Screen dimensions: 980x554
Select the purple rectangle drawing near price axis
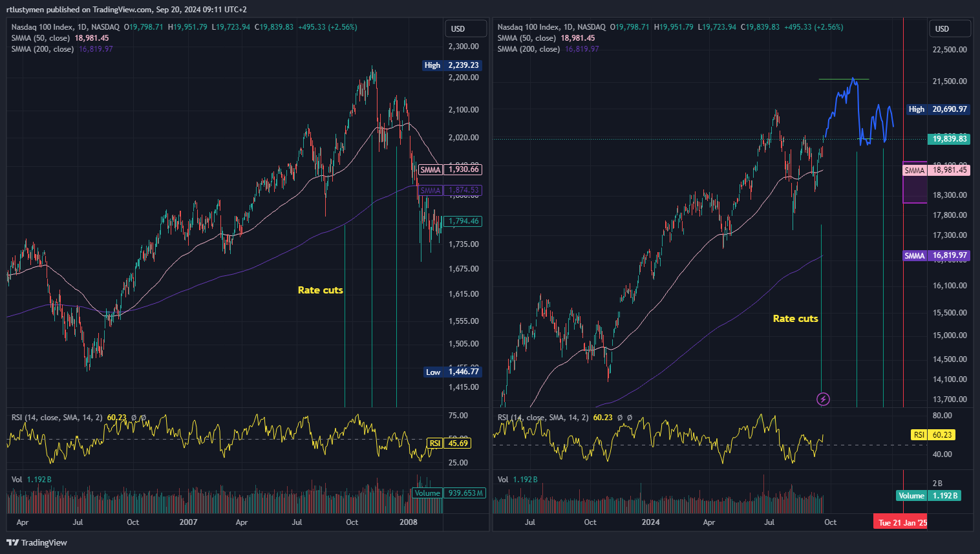(915, 182)
